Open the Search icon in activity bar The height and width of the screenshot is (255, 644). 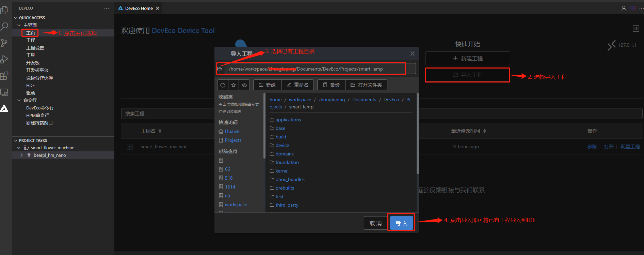[x=4, y=26]
